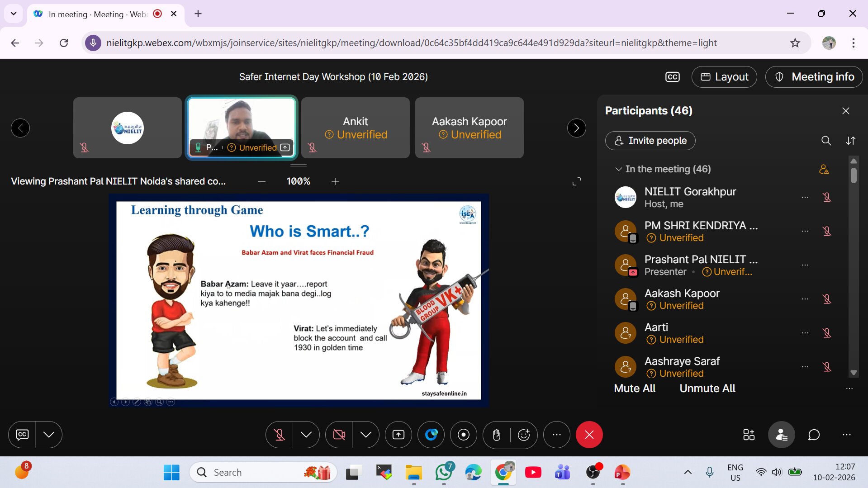Click the Share content icon
This screenshot has height=488, width=868.
[x=398, y=435]
